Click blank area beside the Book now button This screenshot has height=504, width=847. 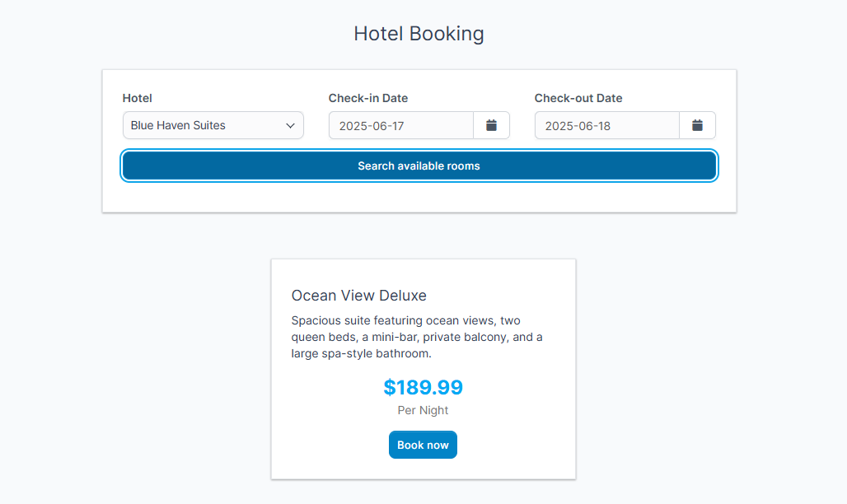pyautogui.click(x=511, y=445)
